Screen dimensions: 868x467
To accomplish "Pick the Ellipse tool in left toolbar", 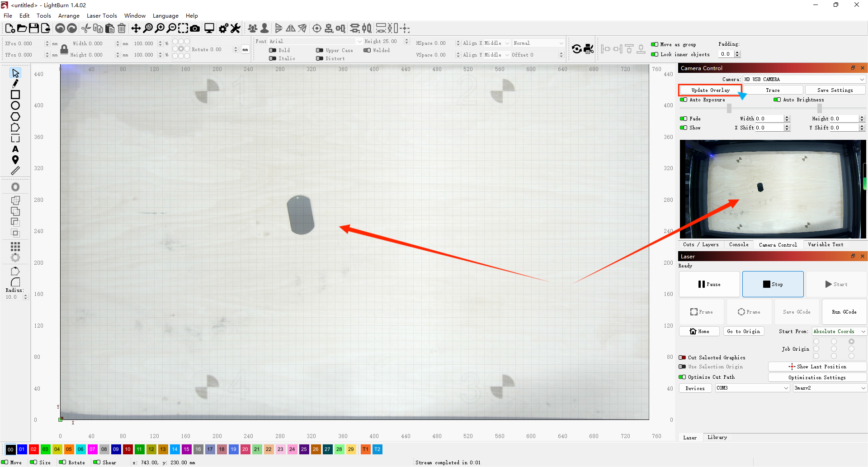I will [x=15, y=105].
